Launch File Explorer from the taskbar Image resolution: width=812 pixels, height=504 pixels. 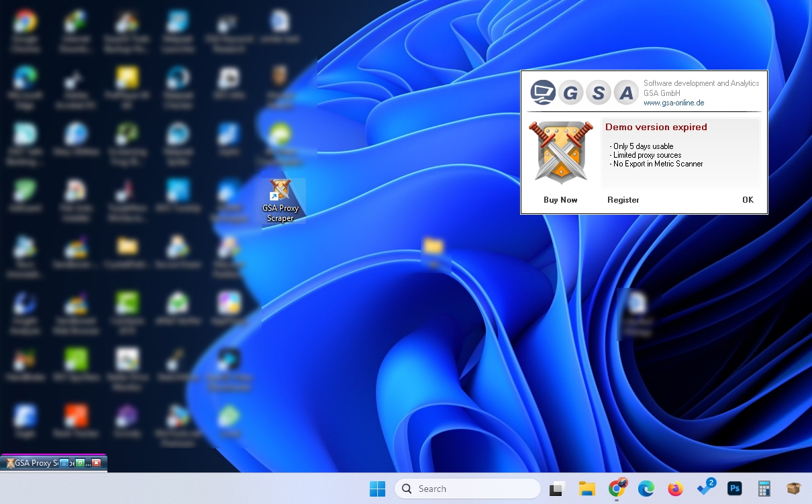click(x=587, y=489)
